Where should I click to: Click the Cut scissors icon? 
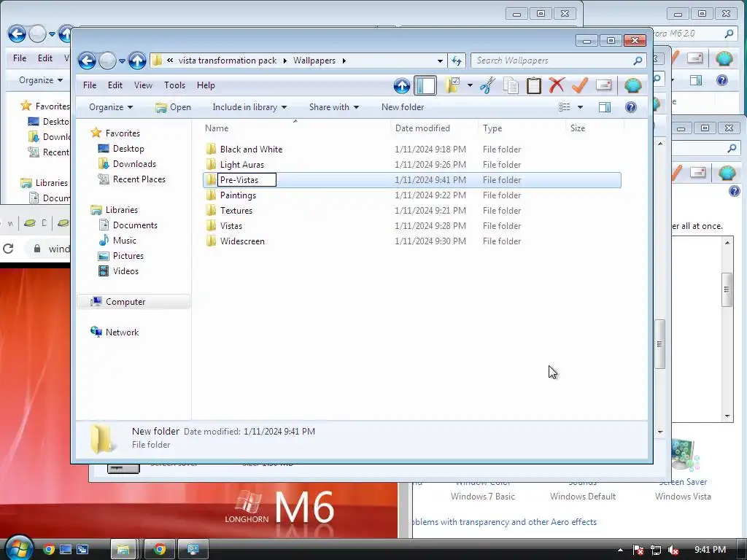[487, 86]
